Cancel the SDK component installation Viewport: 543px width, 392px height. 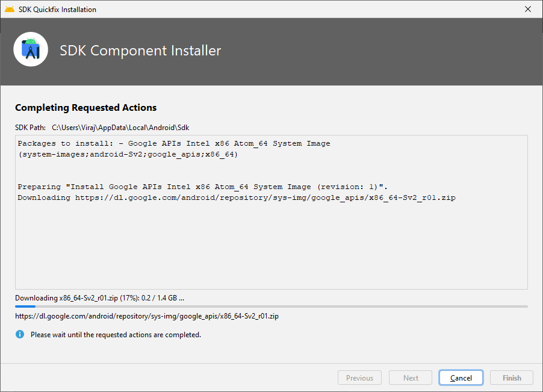click(x=461, y=378)
